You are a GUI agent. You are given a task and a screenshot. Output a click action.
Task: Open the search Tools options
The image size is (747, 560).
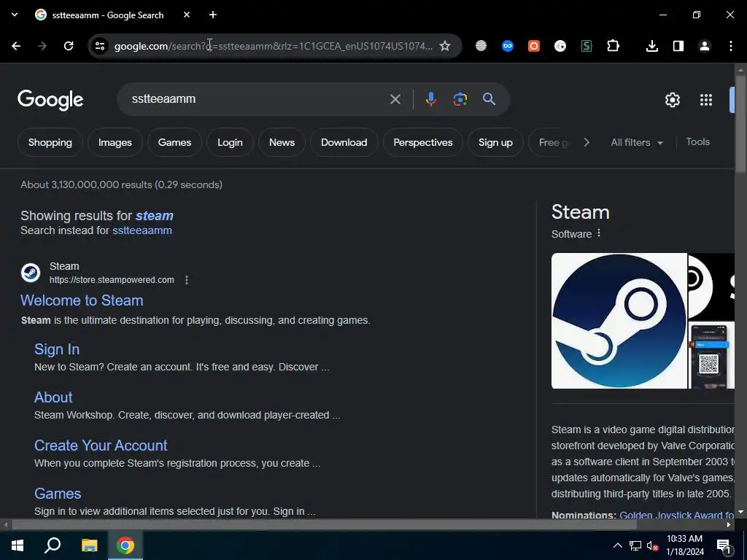tap(698, 142)
